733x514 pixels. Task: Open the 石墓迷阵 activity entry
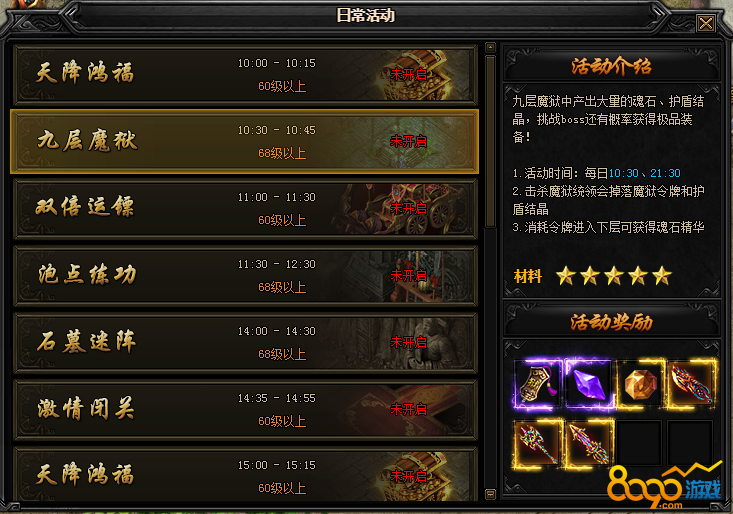(x=245, y=343)
